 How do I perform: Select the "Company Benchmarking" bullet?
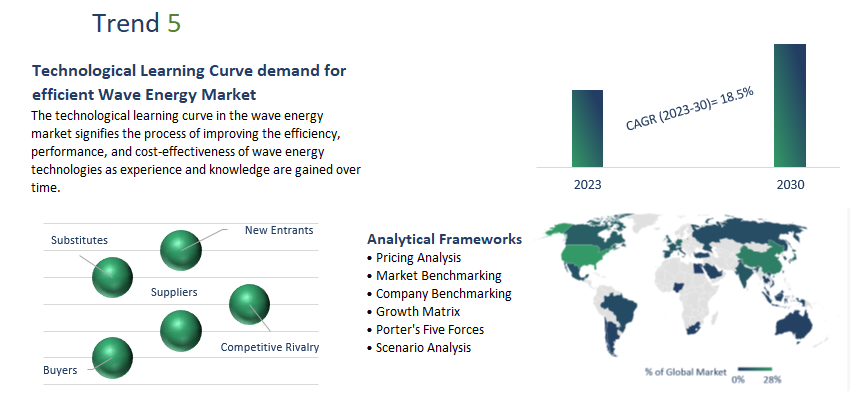tap(439, 294)
